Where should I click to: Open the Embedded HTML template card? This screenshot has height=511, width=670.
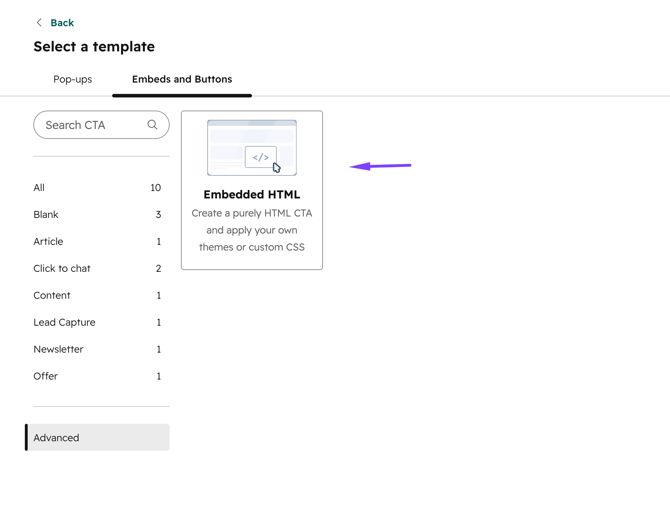click(252, 190)
